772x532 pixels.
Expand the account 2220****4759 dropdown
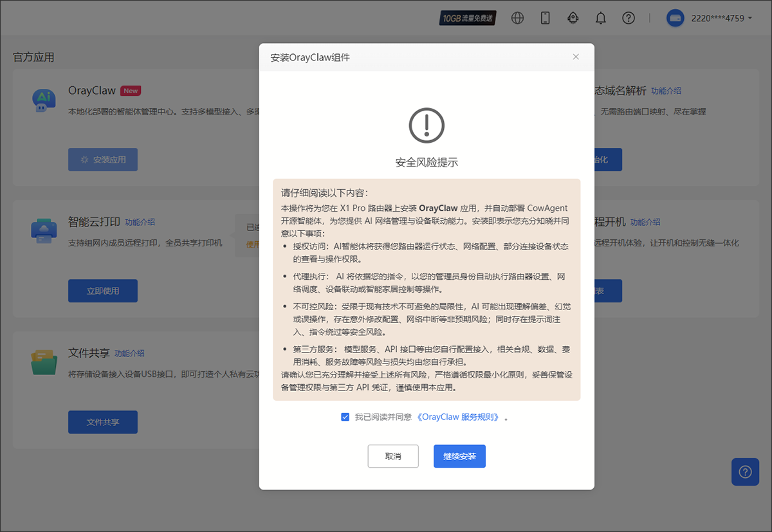pos(721,18)
